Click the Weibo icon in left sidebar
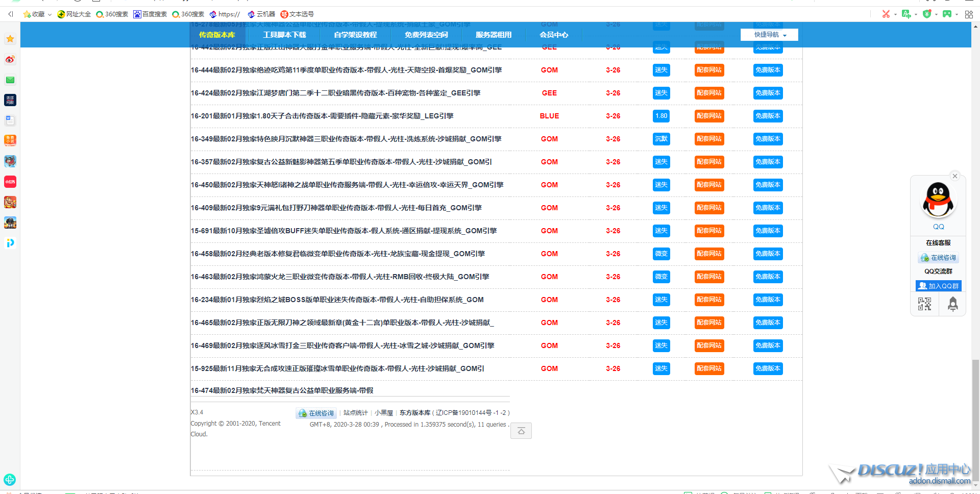 point(10,60)
